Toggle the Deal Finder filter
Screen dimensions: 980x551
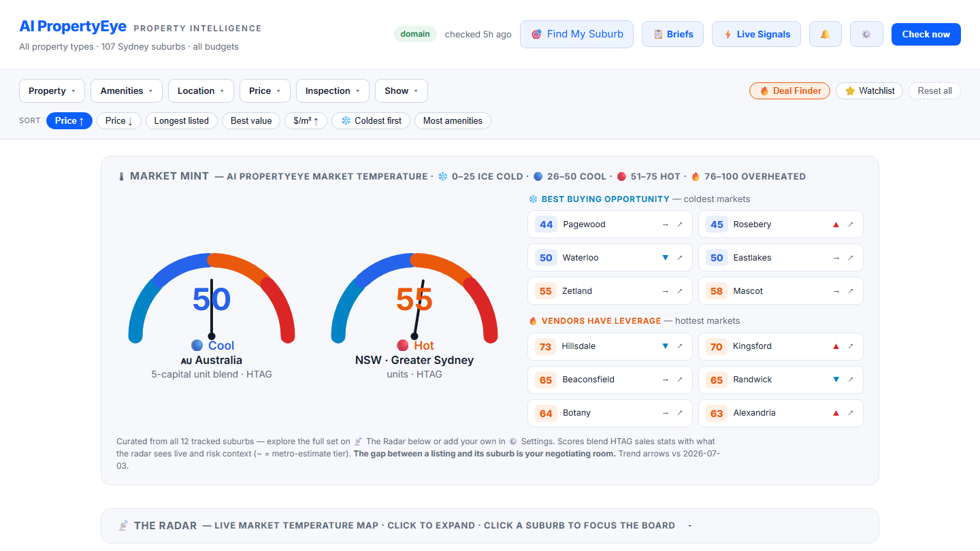point(789,90)
